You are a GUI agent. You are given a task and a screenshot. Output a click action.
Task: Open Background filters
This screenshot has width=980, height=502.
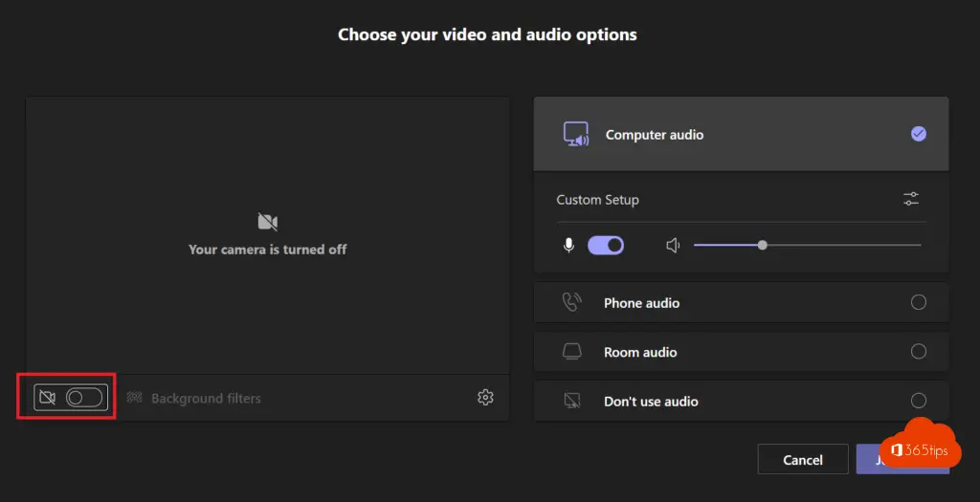pyautogui.click(x=205, y=399)
